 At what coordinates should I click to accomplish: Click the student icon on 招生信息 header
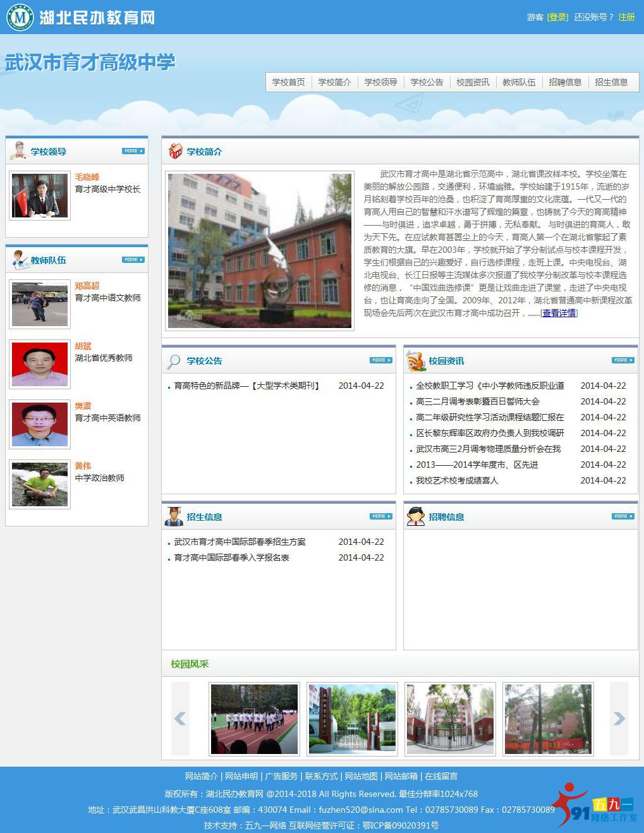tap(173, 516)
